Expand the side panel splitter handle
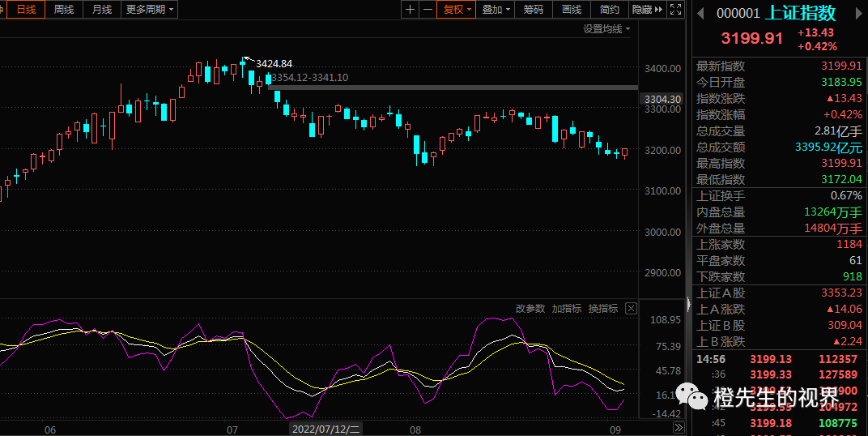 tap(689, 304)
